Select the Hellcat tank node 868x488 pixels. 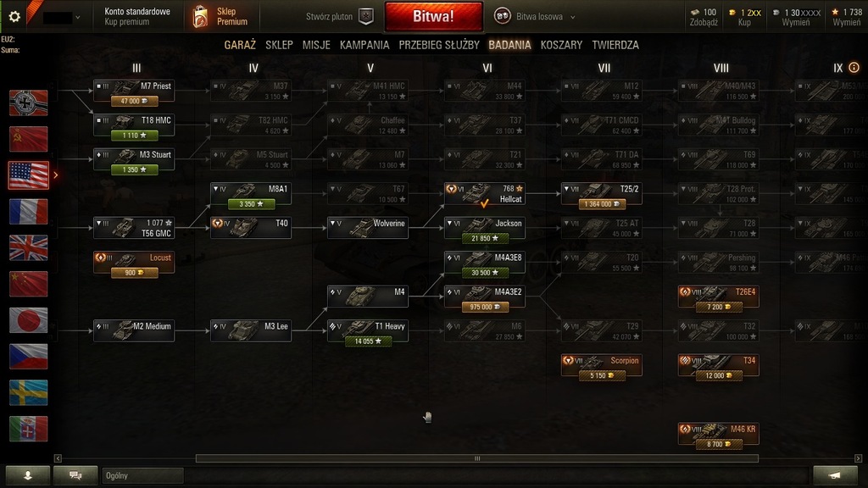coord(484,194)
